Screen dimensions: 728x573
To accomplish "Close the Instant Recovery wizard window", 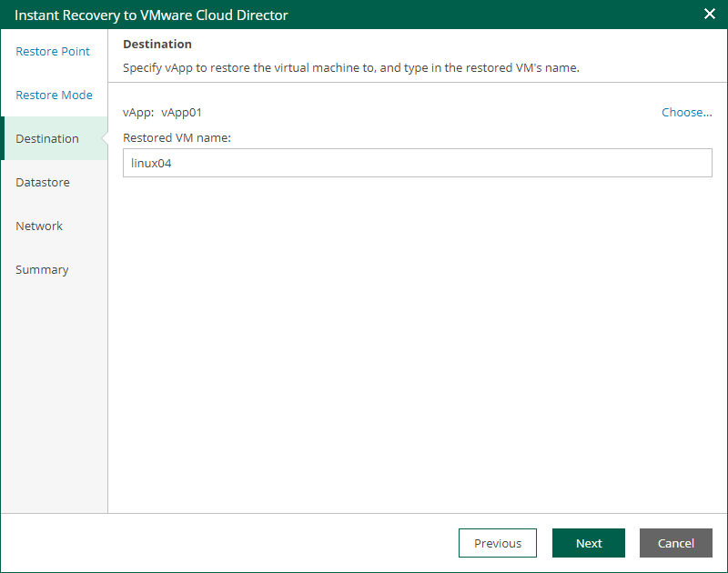I will (709, 14).
